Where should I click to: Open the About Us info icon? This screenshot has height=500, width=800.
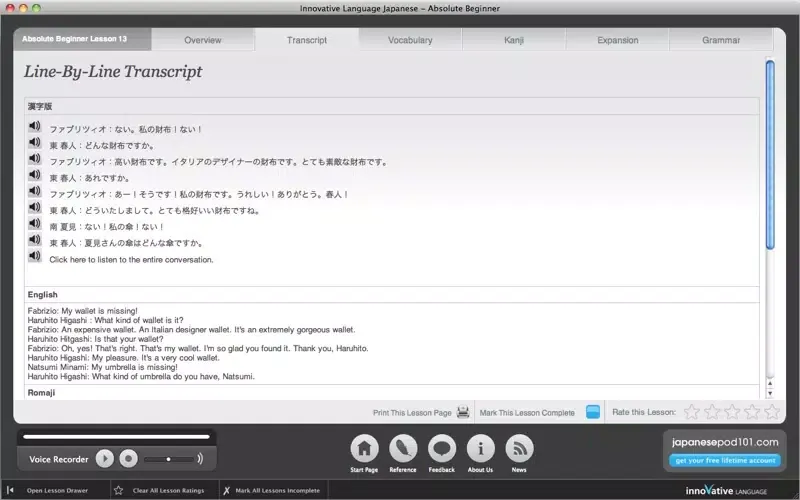click(481, 448)
